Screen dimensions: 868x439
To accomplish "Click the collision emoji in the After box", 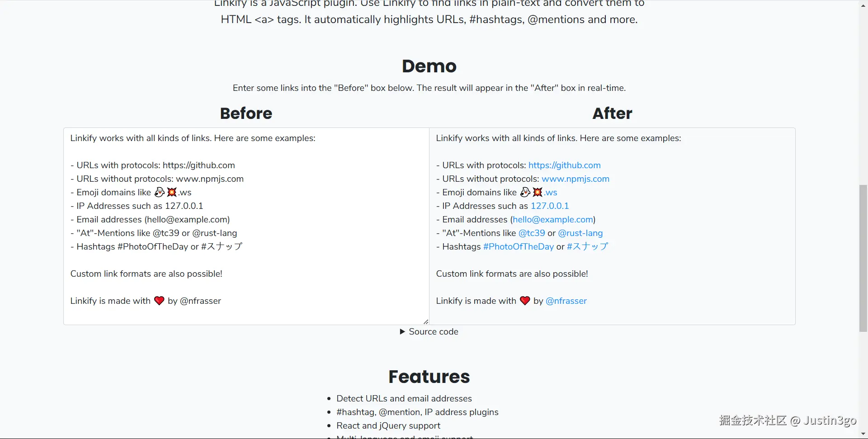I will pos(538,192).
